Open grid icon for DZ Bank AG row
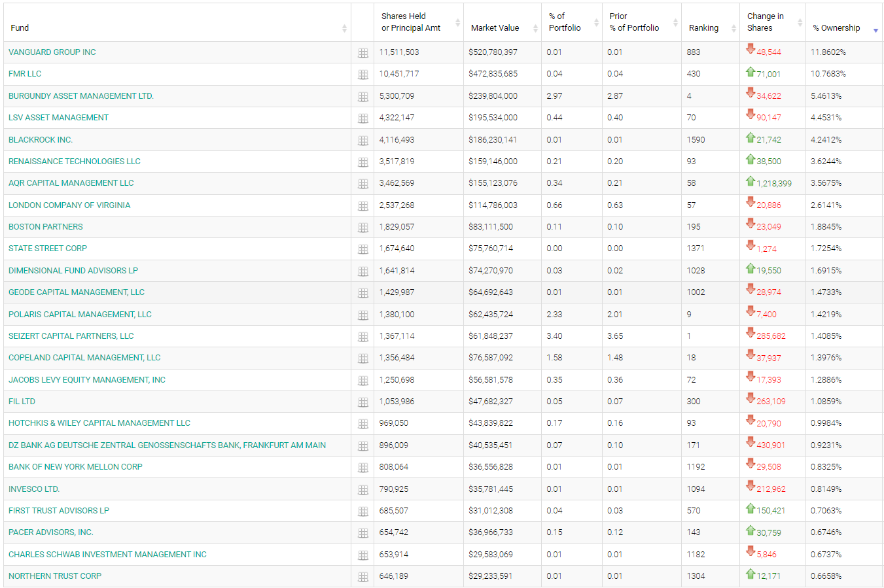Viewport: 884px width, 588px height. [x=363, y=446]
